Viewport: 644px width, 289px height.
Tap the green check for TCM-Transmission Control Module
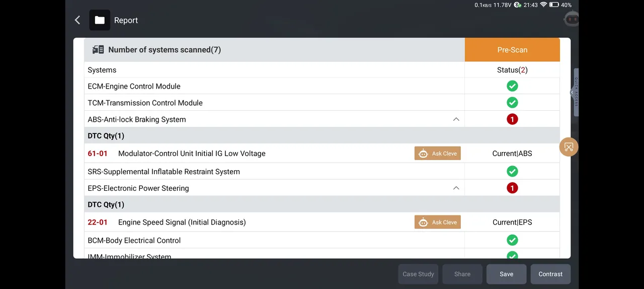512,103
